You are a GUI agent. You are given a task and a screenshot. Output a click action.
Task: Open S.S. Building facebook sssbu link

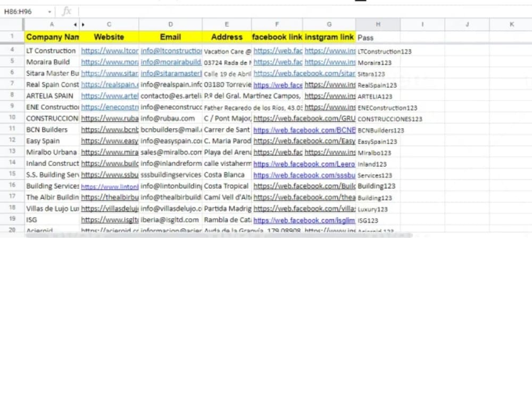click(304, 175)
